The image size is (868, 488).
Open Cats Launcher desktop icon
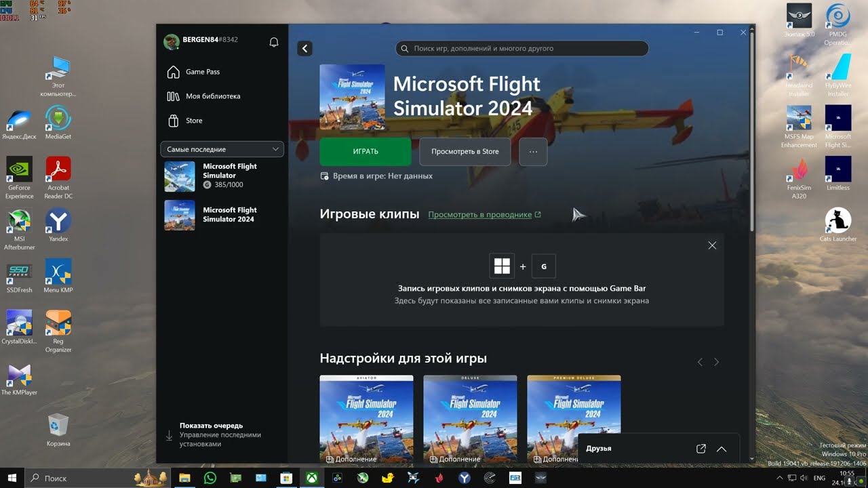838,225
